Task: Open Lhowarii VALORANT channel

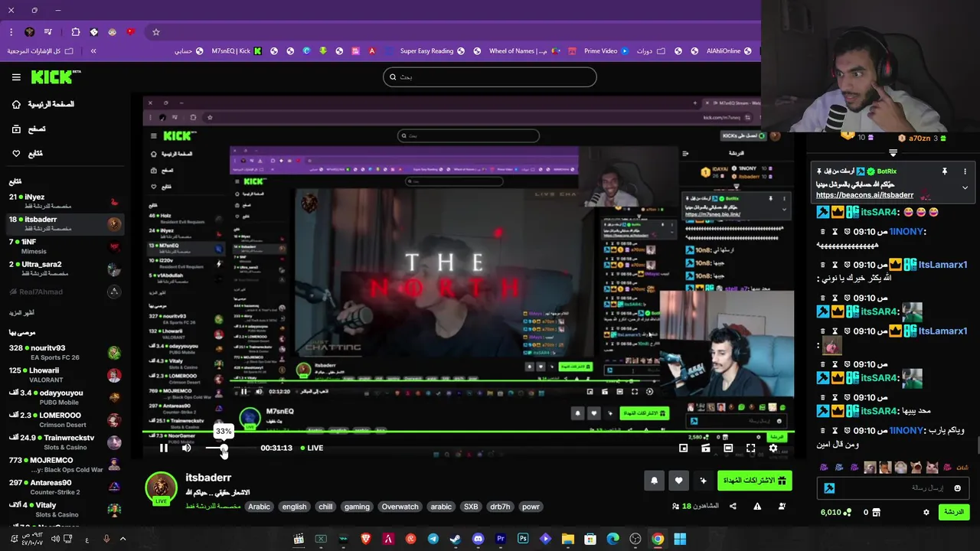Action: (64, 375)
